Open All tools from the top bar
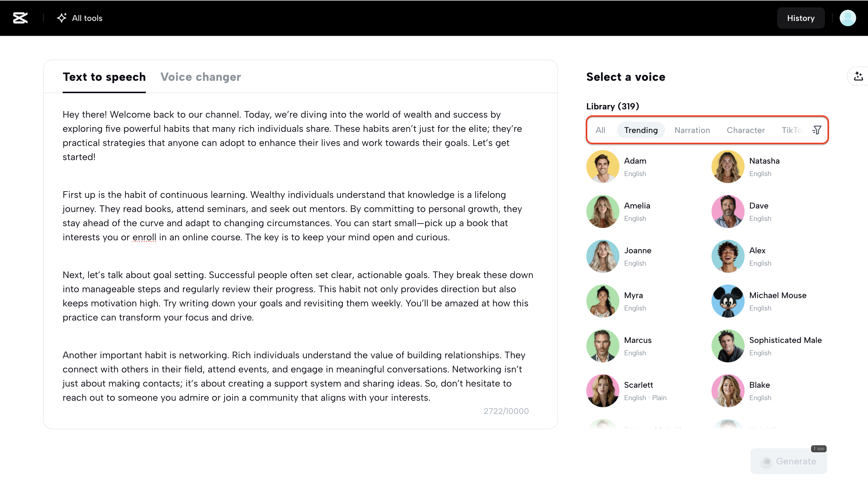Image resolution: width=868 pixels, height=493 pixels. [x=79, y=18]
